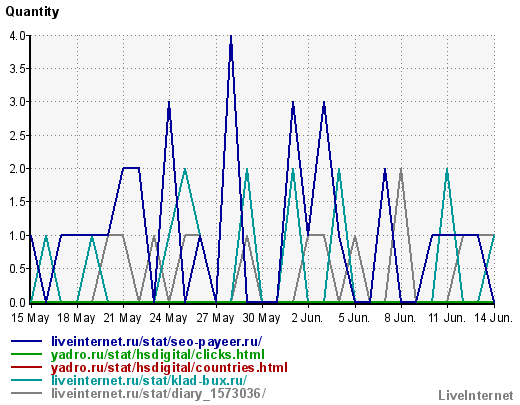Click the liveinternet.ru/stat/klad-bux.ru/ legend entry

tap(149, 380)
